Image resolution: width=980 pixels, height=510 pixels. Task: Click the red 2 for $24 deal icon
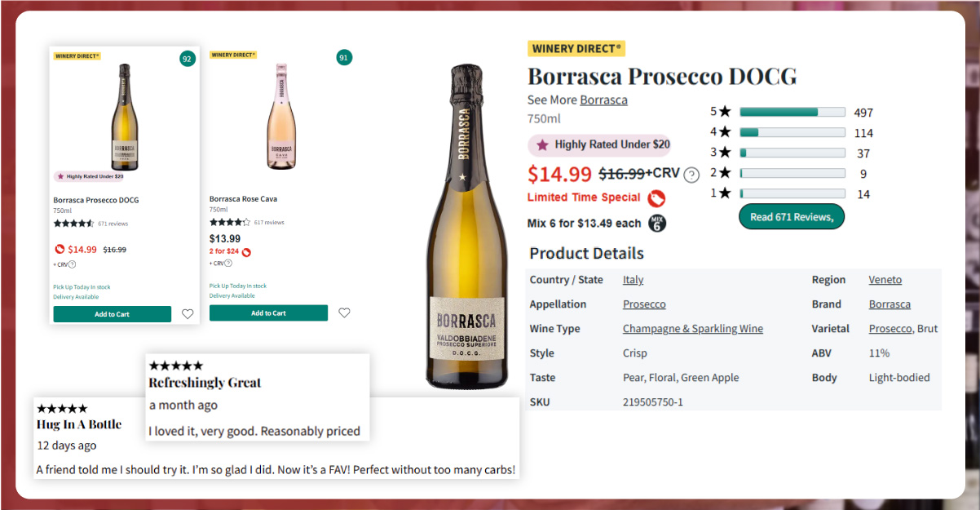click(x=246, y=252)
